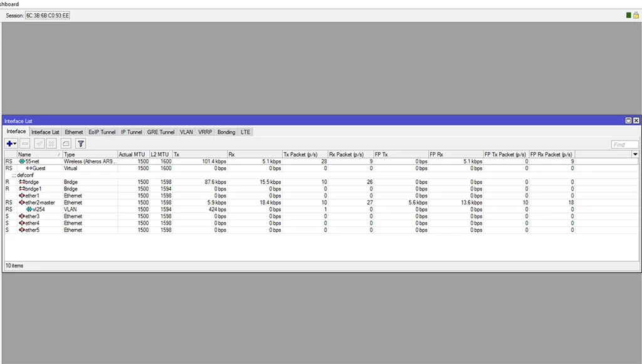Click the Enable checkmark toolbar icon
Image resolution: width=642 pixels, height=364 pixels.
[x=39, y=143]
